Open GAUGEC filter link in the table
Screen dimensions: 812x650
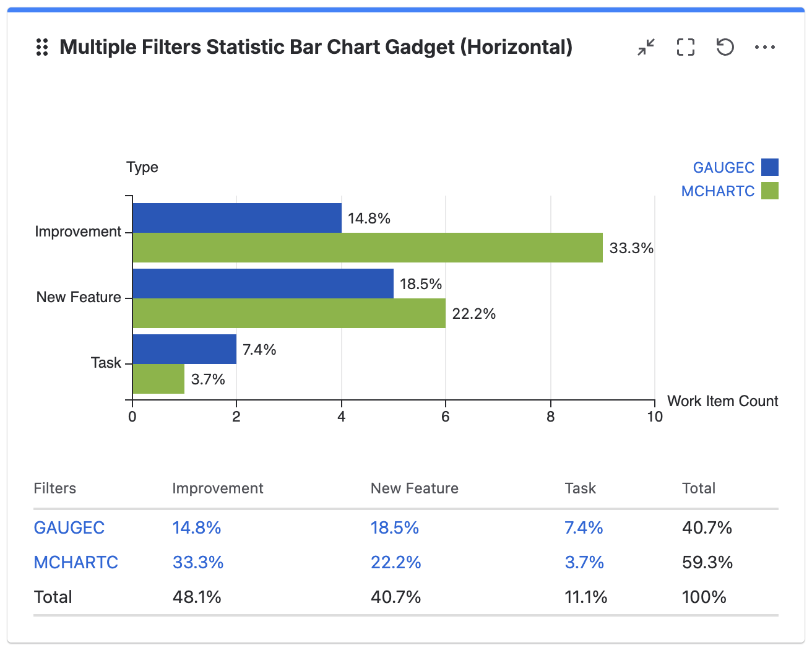[x=69, y=527]
